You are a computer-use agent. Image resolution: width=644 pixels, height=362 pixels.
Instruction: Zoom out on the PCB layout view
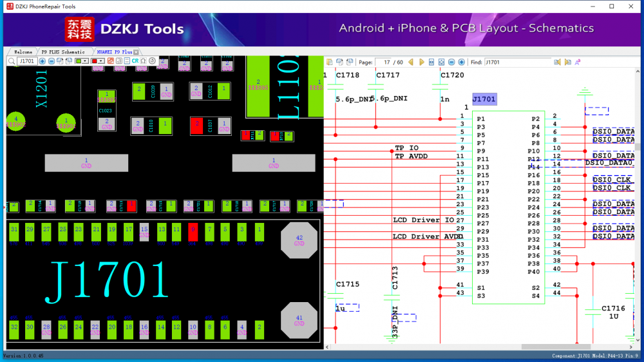tap(52, 61)
